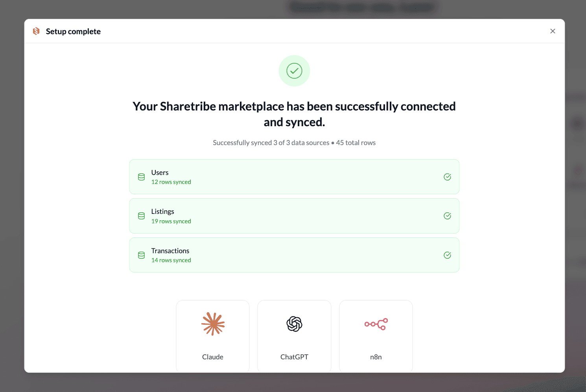Screen dimensions: 586x392
Task: Click the '14 rows synced' text
Action: pos(171,260)
